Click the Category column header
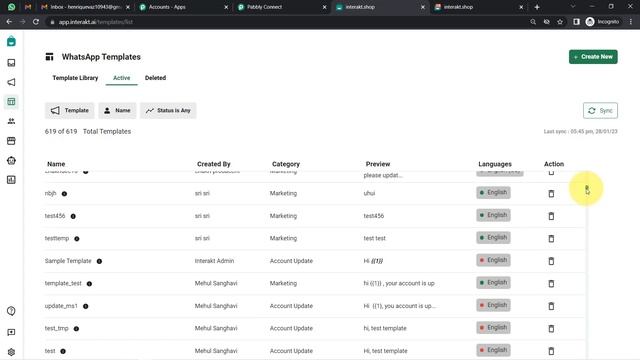640x360 pixels. coord(286,164)
